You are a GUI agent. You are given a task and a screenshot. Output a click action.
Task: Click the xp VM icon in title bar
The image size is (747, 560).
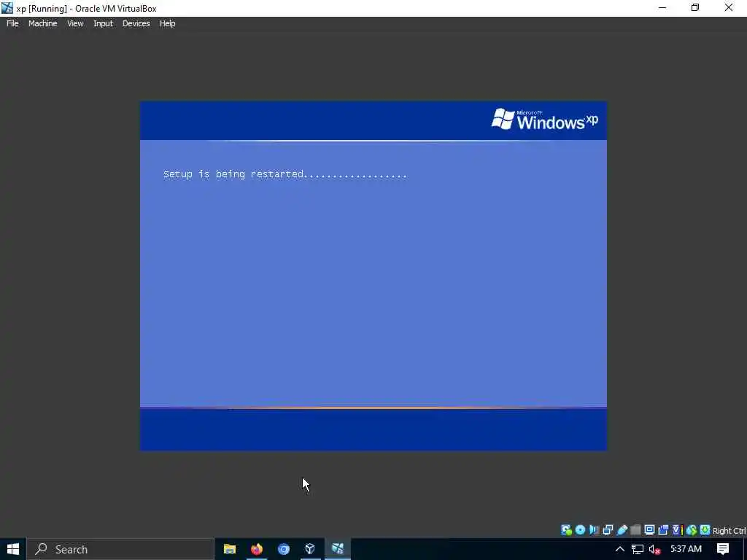pyautogui.click(x=7, y=8)
